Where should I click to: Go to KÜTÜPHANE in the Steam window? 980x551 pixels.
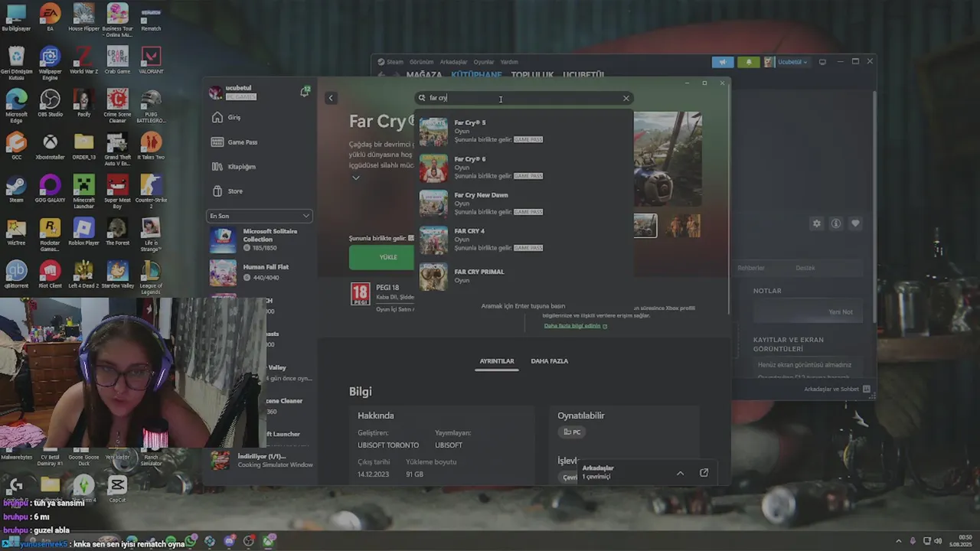(476, 75)
